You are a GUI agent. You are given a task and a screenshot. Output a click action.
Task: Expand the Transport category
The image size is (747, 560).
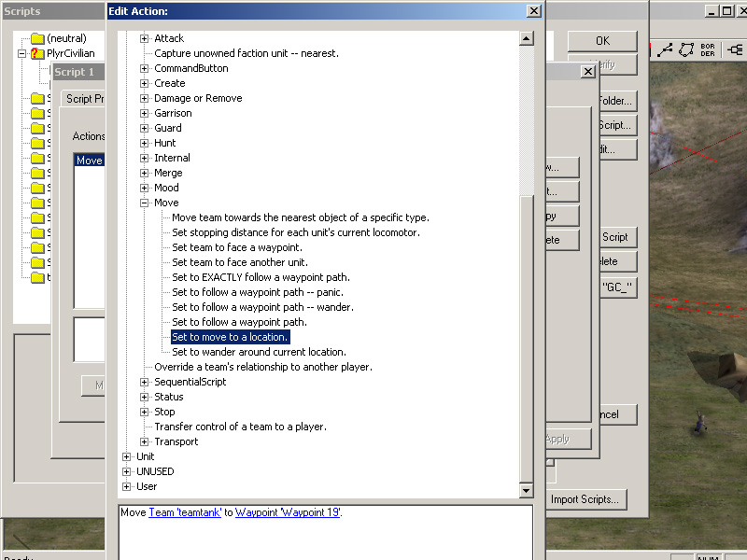pos(145,441)
